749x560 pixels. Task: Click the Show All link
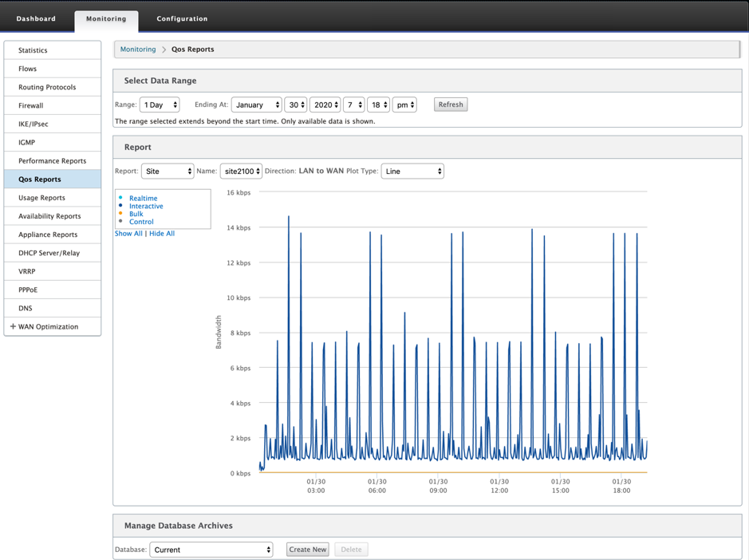click(128, 234)
